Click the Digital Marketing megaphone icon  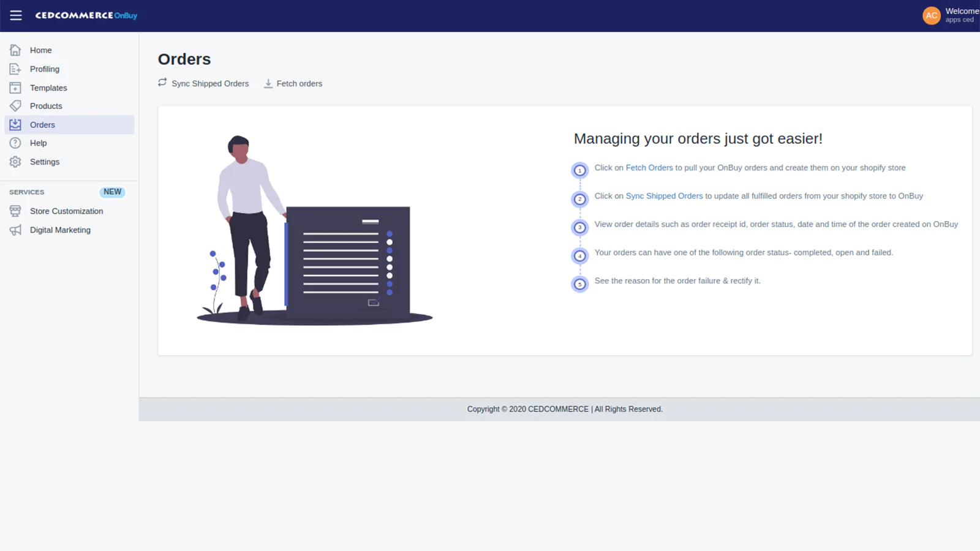(15, 230)
